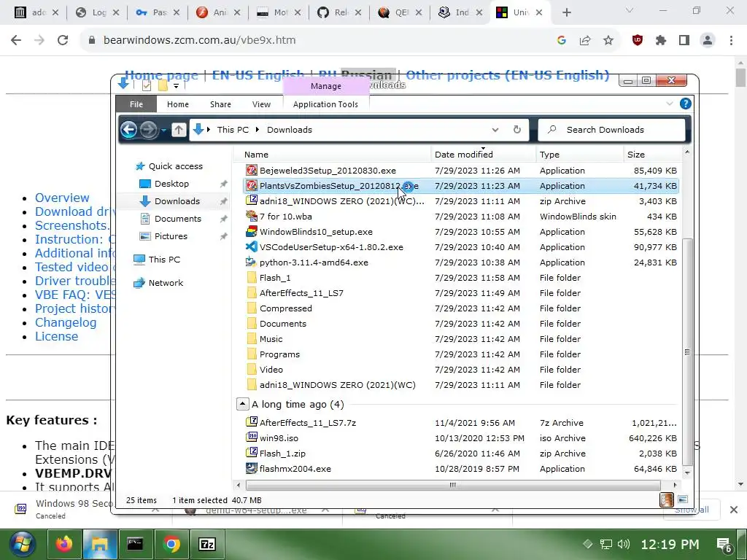The width and height of the screenshot is (747, 560).
Task: Click the Bejeweled3Setup exe file icon
Action: point(251,170)
